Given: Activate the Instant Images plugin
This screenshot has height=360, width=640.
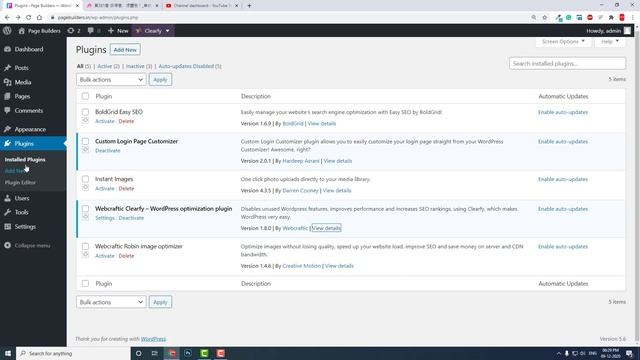Looking at the screenshot, I should 104,189.
